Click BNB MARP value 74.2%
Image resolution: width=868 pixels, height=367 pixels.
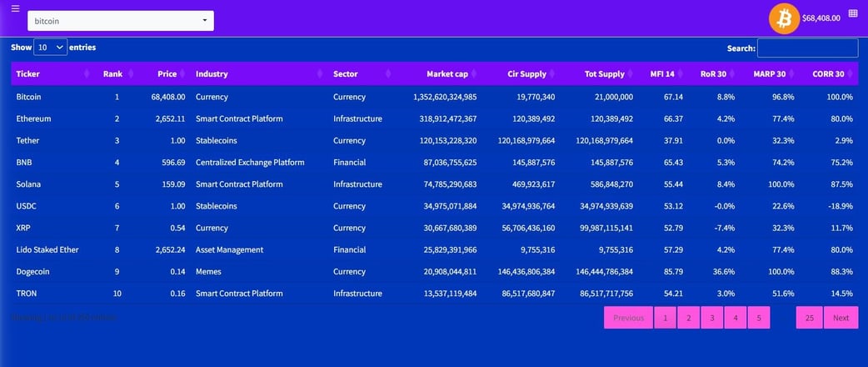click(783, 163)
